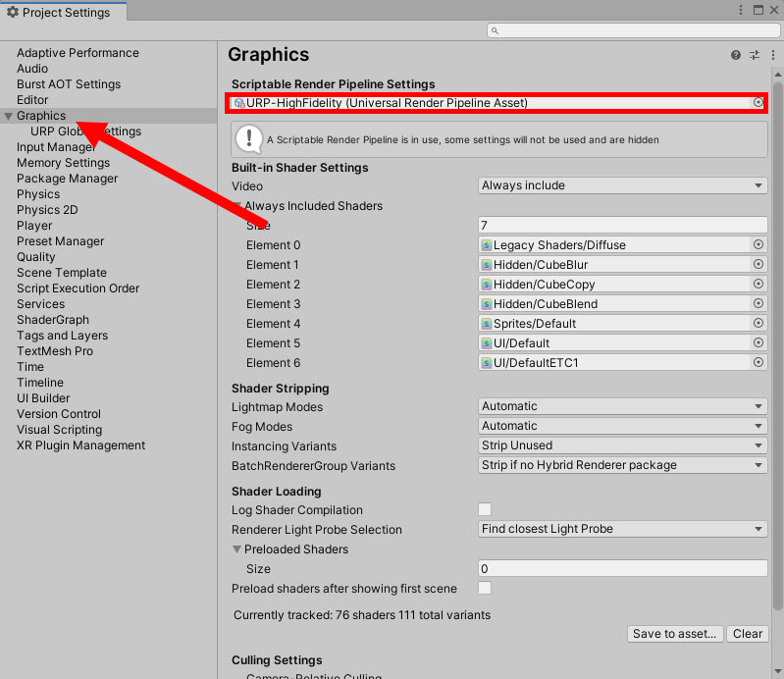Image resolution: width=784 pixels, height=679 pixels.
Task: Click the Clear button
Action: (748, 634)
